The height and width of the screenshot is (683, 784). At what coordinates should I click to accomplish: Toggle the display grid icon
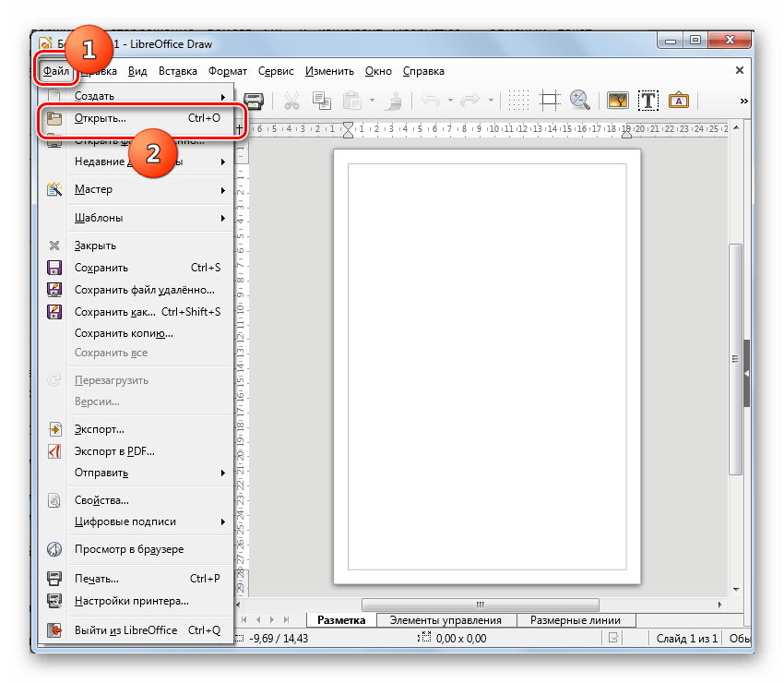click(519, 100)
